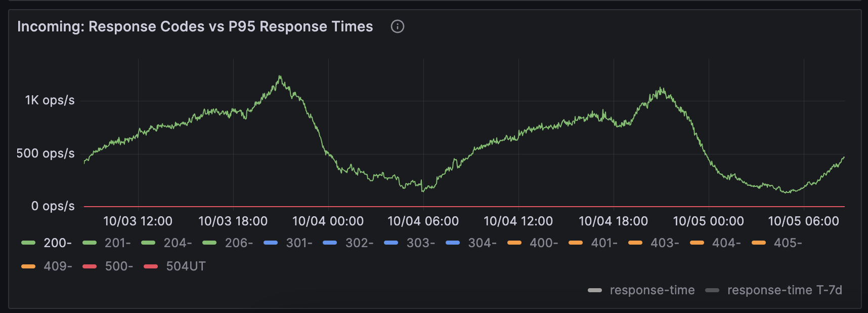Viewport: 868px width, 313px height.
Task: Open color picker for the 409- orange swatch
Action: 28,266
